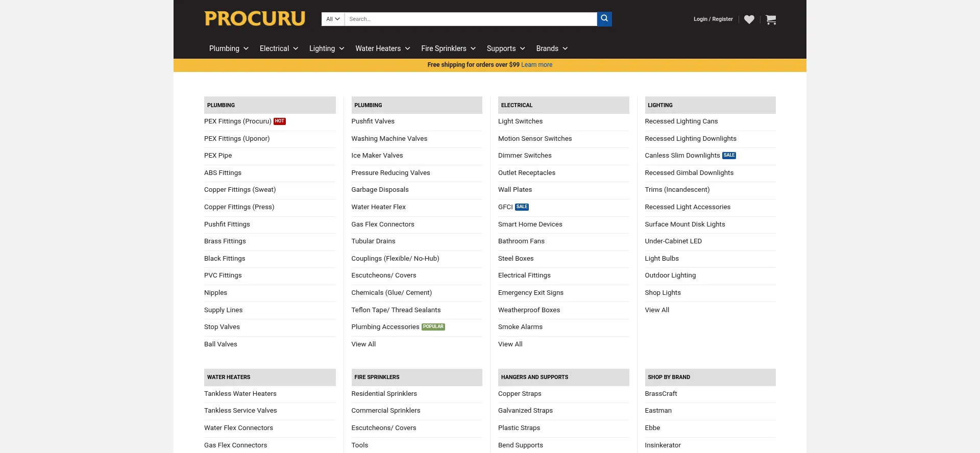This screenshot has width=980, height=453.
Task: Open the All category search dropdown
Action: coord(333,19)
